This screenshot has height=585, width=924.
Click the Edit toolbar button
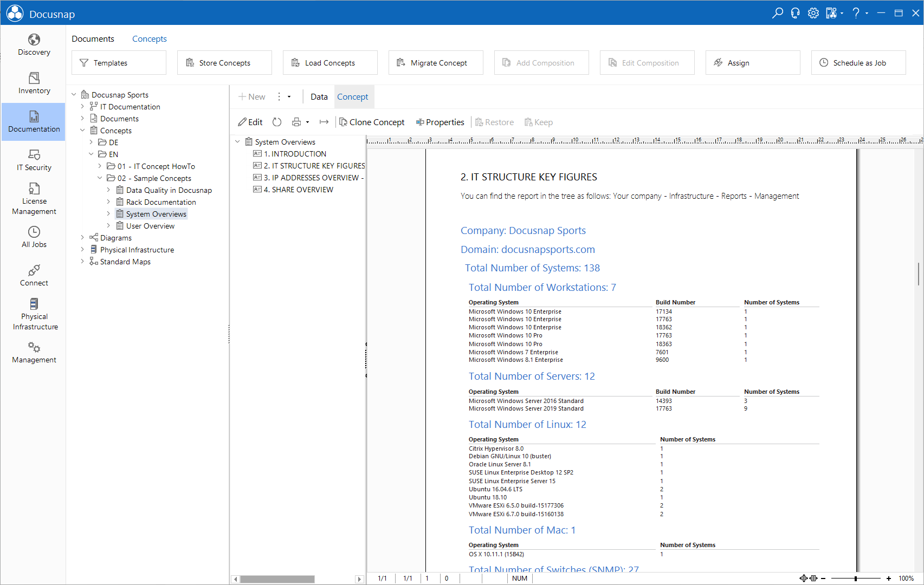pos(250,122)
